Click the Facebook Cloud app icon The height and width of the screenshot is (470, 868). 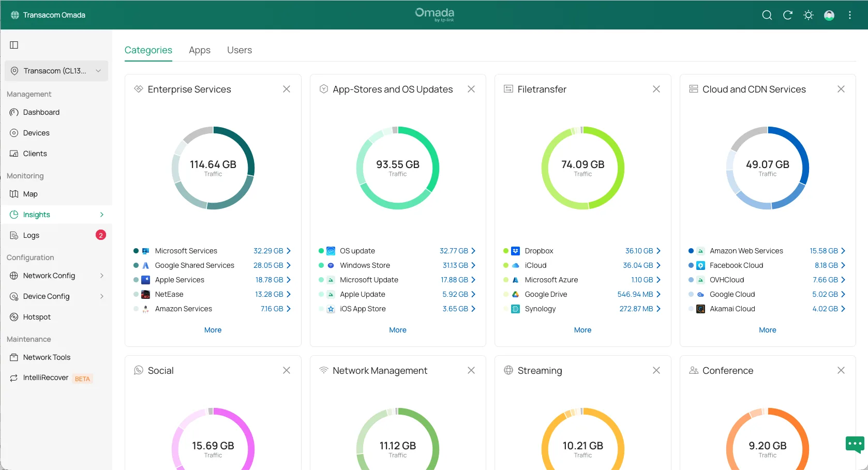pos(700,265)
